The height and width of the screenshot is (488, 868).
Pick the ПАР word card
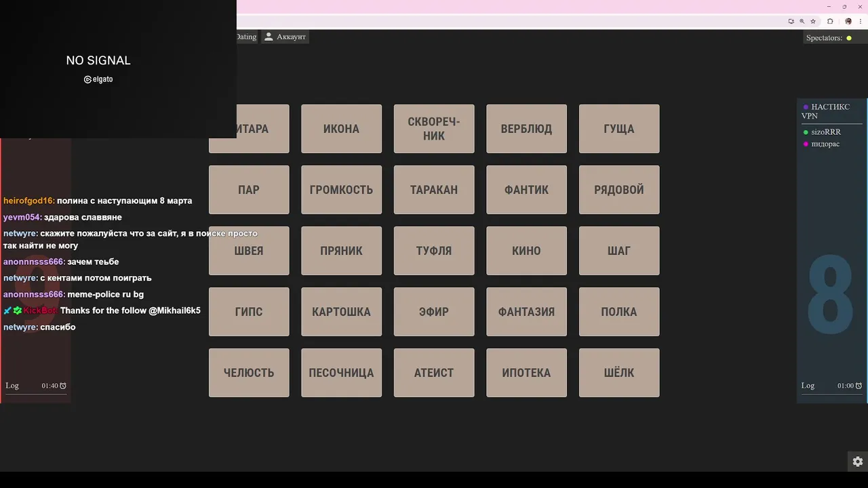(x=249, y=190)
